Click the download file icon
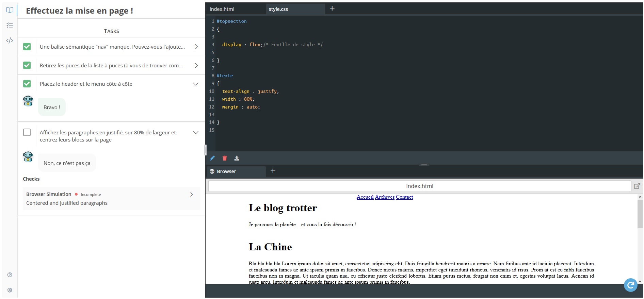The height and width of the screenshot is (299, 644). coord(237,158)
